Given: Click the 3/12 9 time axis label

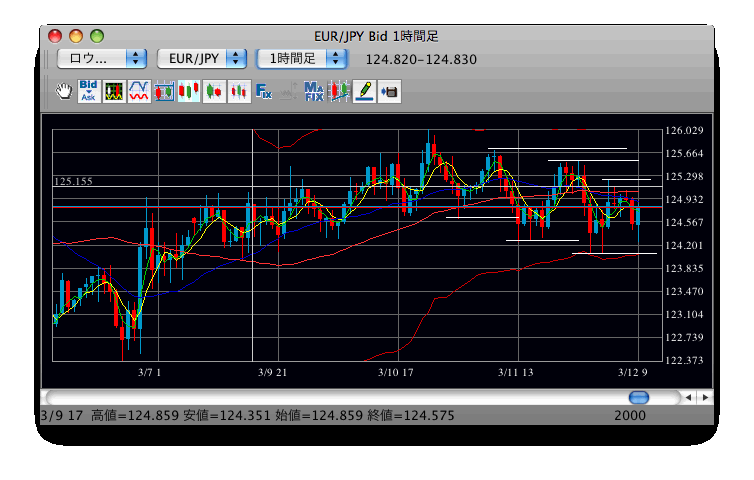Looking at the screenshot, I should pyautogui.click(x=633, y=372).
